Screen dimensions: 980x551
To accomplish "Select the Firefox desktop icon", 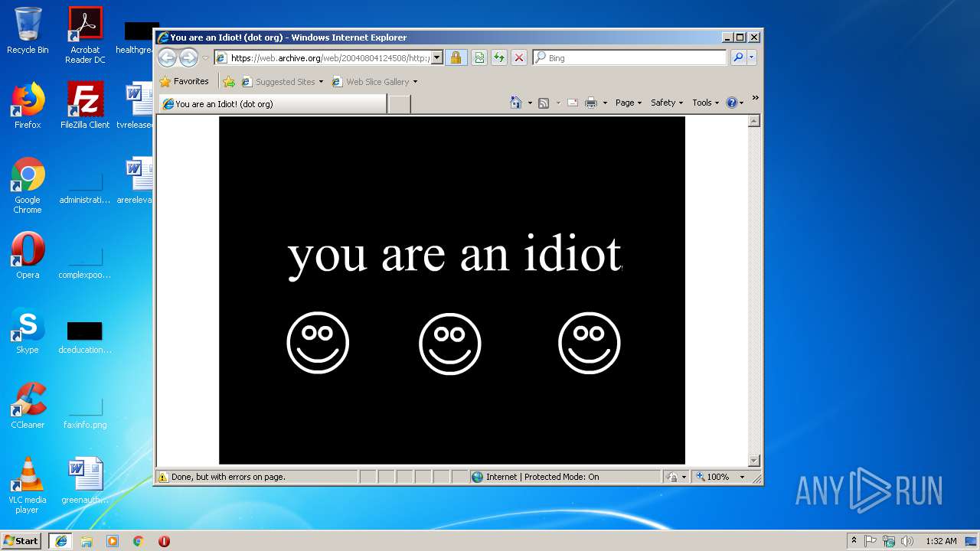I will coord(28,106).
